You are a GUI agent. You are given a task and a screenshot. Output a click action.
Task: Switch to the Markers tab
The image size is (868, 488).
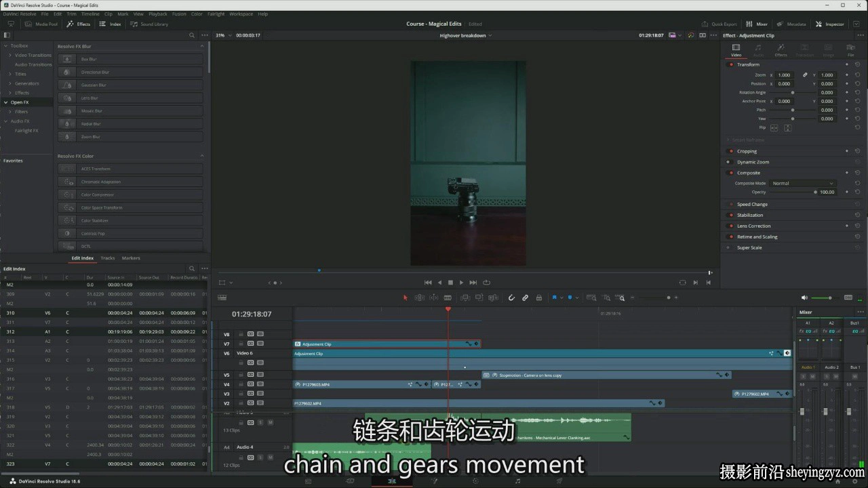click(x=131, y=258)
